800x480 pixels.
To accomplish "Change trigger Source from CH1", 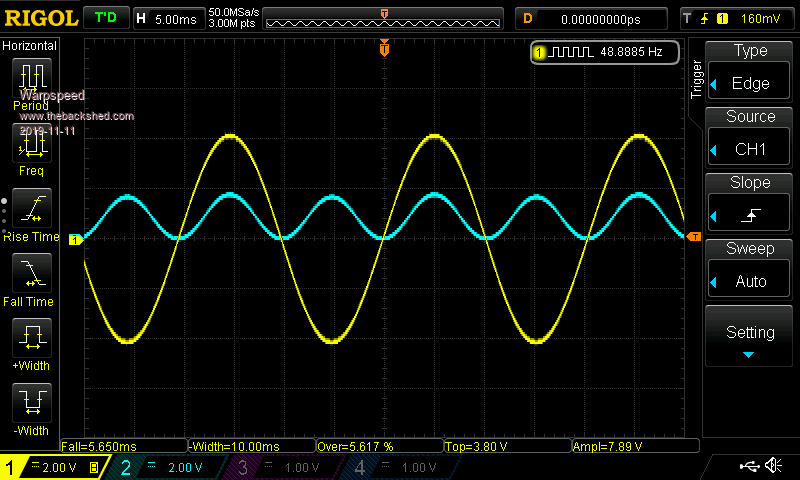I will (x=750, y=137).
